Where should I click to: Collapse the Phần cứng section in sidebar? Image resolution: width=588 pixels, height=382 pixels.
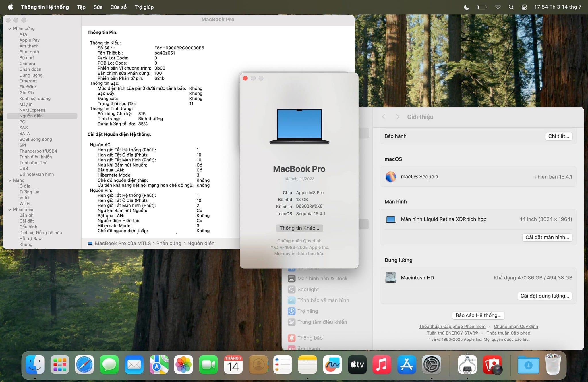(x=10, y=28)
